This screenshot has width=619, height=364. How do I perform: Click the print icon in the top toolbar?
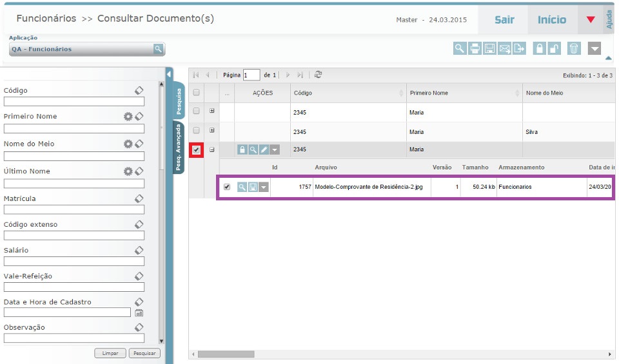(475, 48)
